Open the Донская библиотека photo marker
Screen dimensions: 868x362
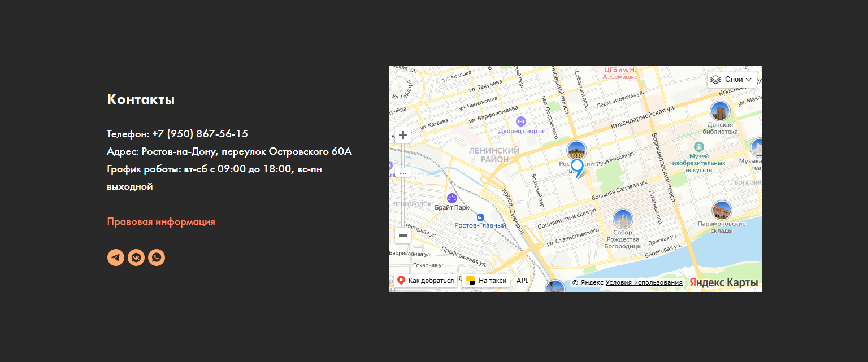[x=720, y=111]
